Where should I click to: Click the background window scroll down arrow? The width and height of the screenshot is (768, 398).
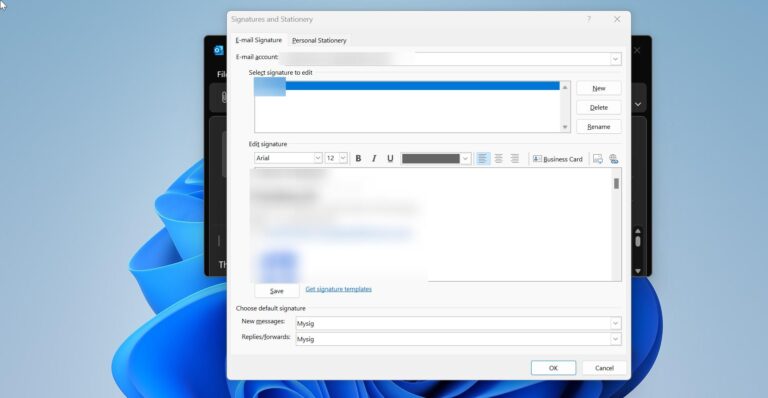(638, 271)
